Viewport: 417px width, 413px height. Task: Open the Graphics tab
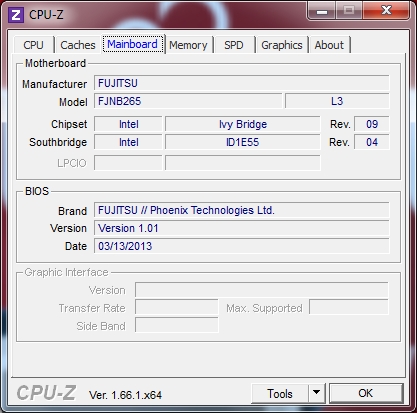(282, 45)
